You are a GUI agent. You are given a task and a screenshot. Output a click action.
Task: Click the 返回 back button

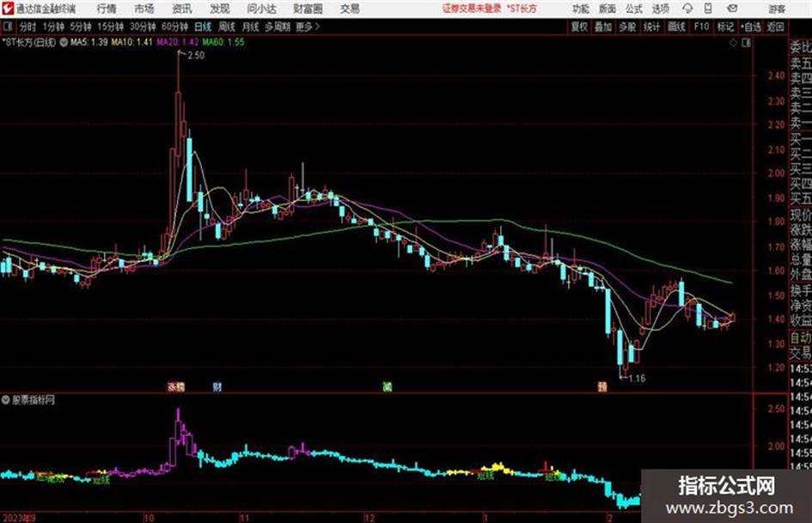tap(775, 27)
